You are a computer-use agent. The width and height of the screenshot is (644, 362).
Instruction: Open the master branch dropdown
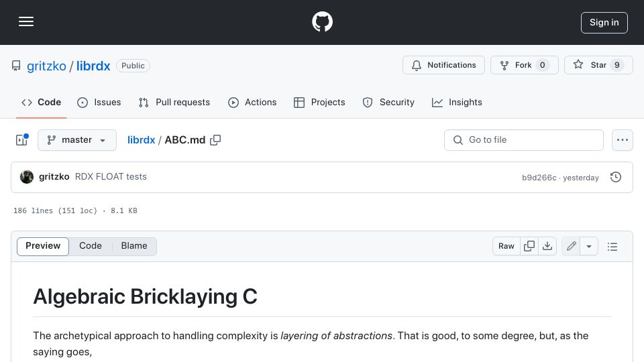(76, 140)
